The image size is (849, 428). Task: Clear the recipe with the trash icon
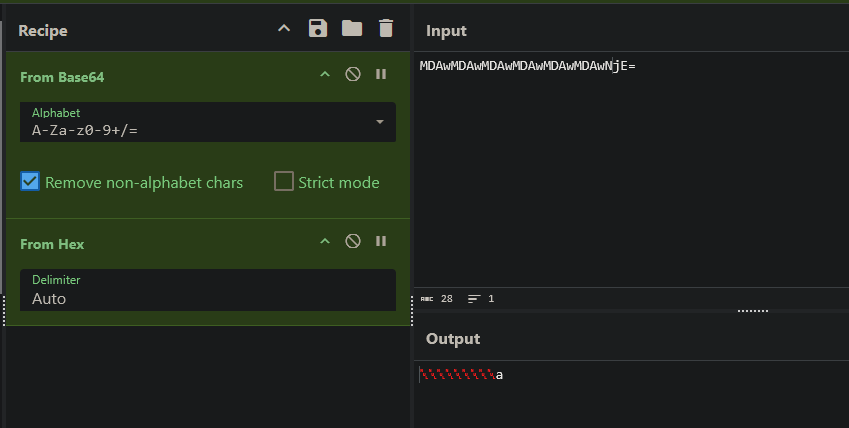(386, 28)
